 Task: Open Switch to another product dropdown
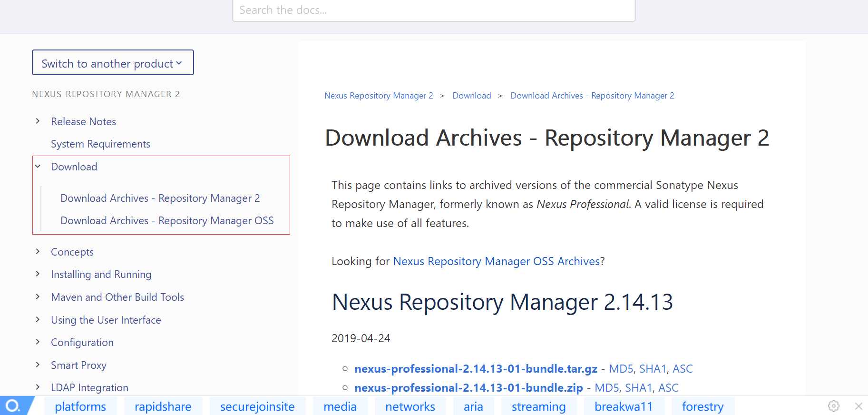point(113,63)
